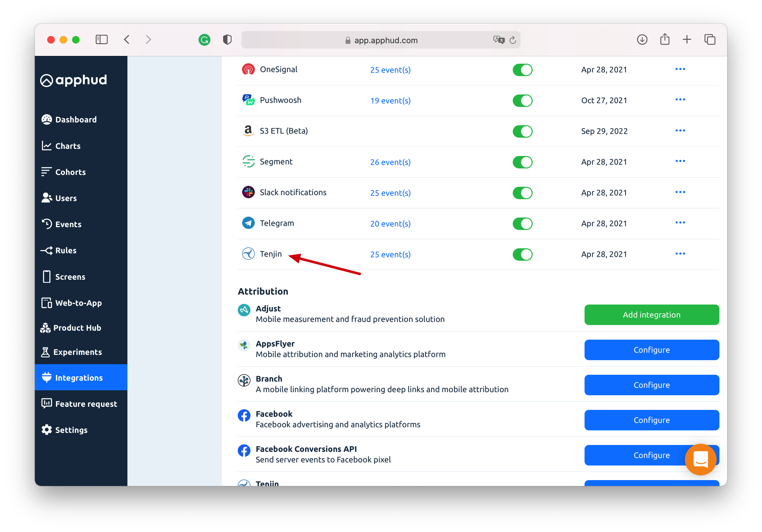
Task: Open the privacy shield icon
Action: point(227,40)
